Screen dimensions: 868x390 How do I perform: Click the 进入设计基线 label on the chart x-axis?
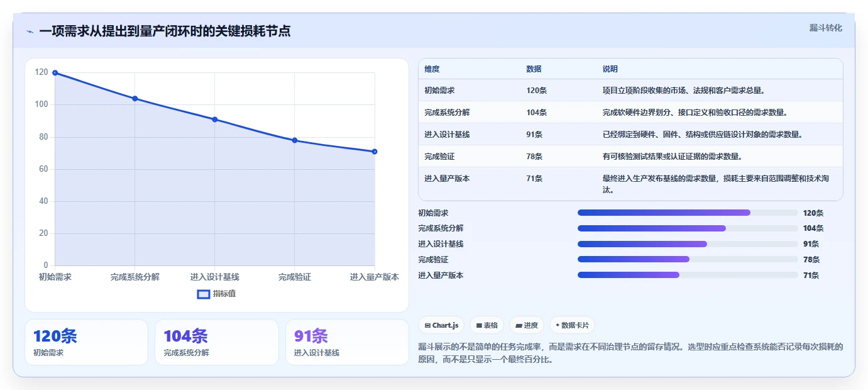click(215, 277)
